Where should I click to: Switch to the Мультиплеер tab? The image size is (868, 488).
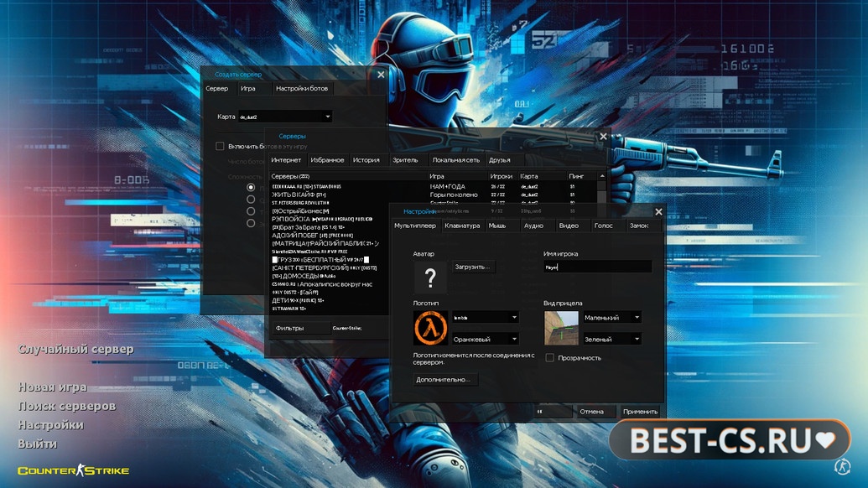pos(415,226)
